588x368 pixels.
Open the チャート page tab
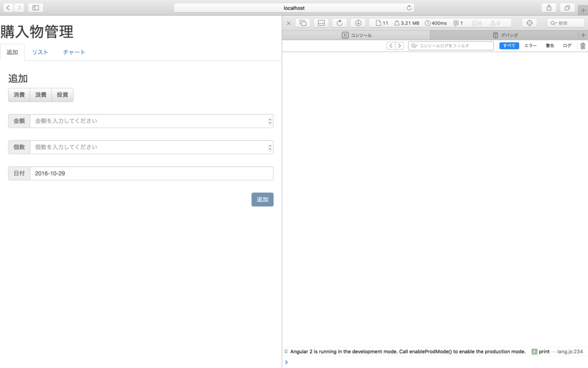click(x=74, y=52)
